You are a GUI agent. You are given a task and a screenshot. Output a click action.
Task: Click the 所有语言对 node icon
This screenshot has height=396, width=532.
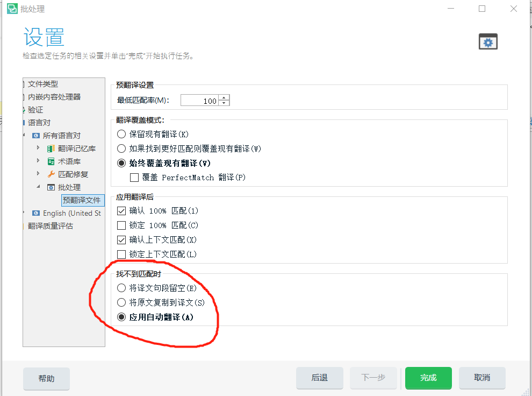coord(35,136)
